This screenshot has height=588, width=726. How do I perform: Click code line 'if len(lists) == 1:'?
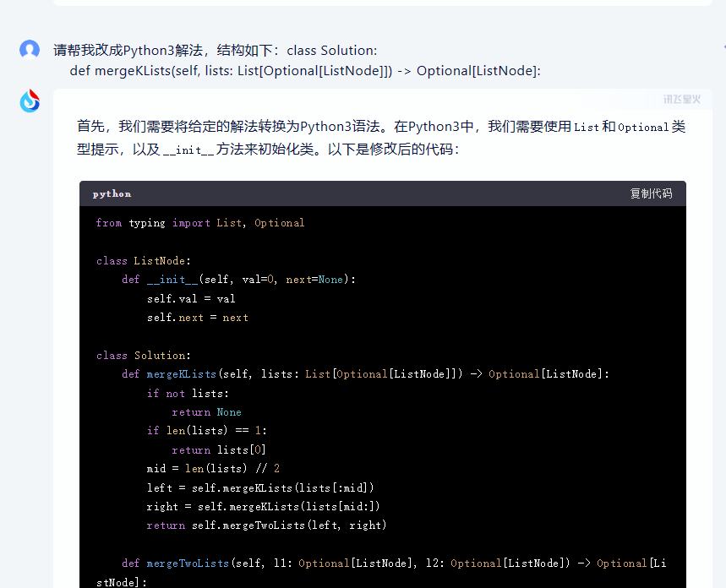(x=207, y=431)
